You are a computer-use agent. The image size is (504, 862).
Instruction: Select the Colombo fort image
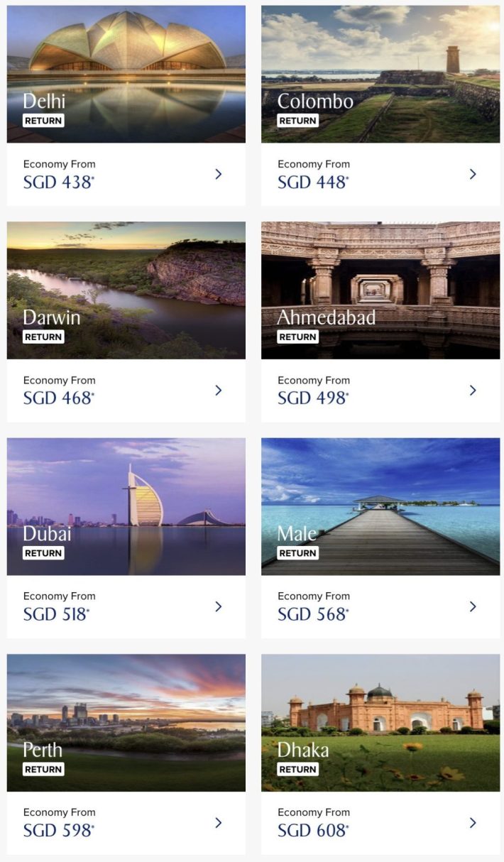coord(380,57)
